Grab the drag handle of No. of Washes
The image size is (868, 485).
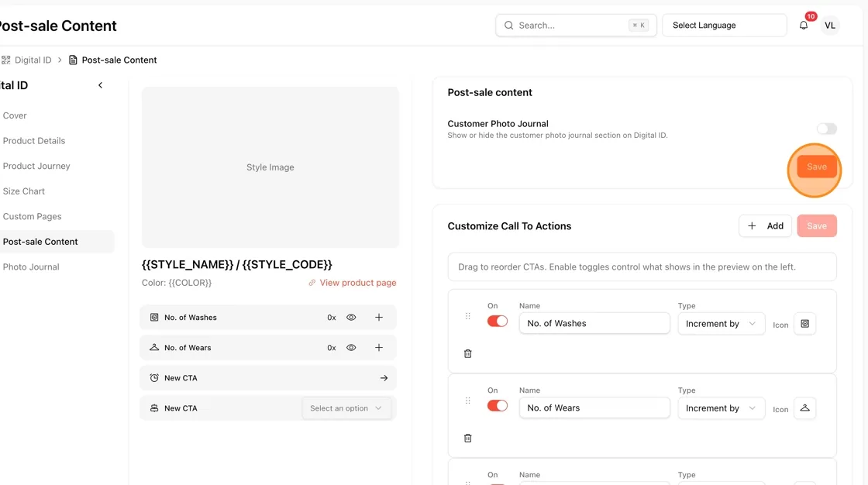click(468, 316)
